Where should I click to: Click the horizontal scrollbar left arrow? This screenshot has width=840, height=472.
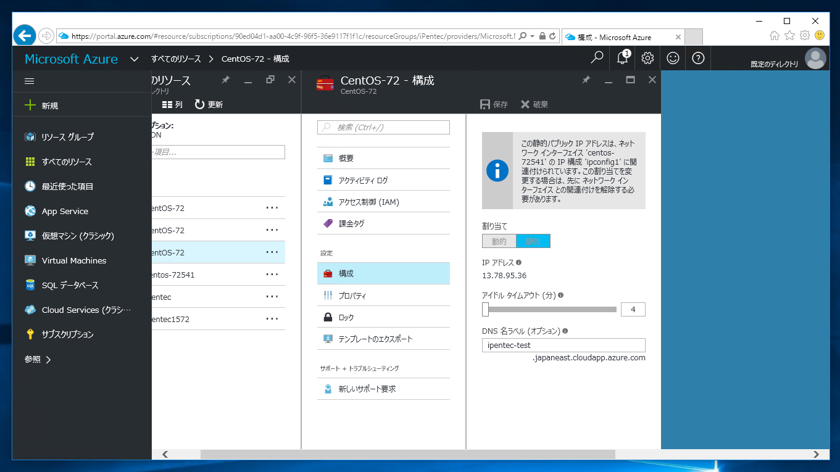[x=165, y=454]
